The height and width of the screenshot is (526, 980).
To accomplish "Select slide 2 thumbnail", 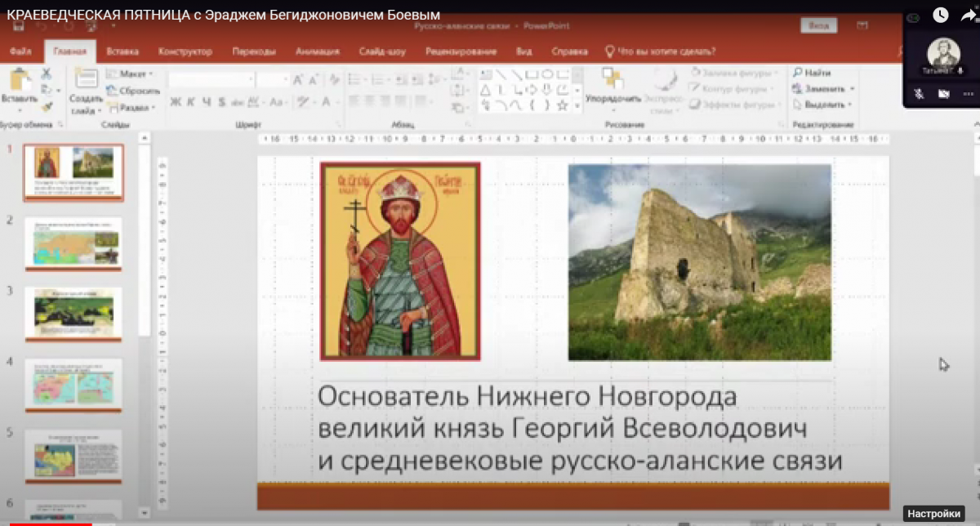I will click(73, 243).
